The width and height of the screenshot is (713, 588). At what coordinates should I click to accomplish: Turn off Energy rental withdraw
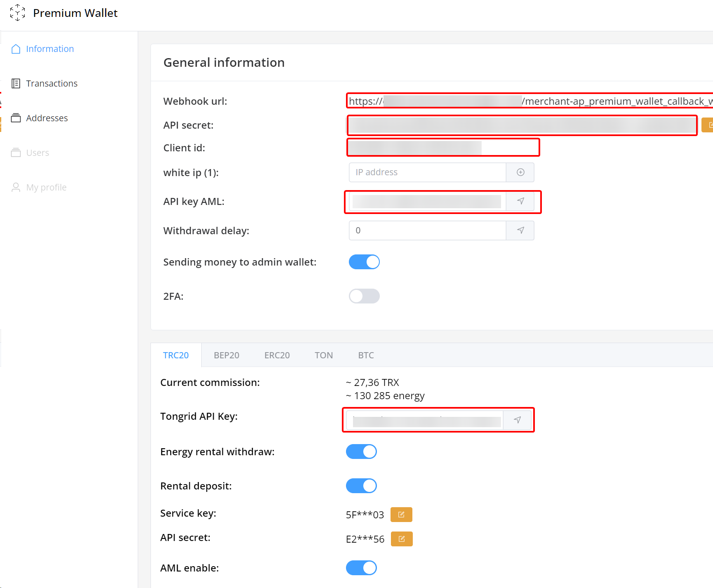click(x=361, y=452)
